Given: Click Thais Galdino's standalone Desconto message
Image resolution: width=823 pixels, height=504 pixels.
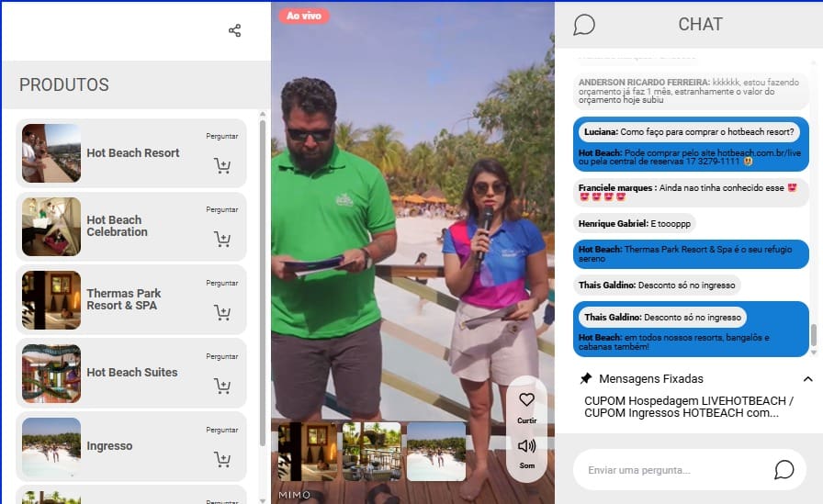Looking at the screenshot, I should pos(657,286).
